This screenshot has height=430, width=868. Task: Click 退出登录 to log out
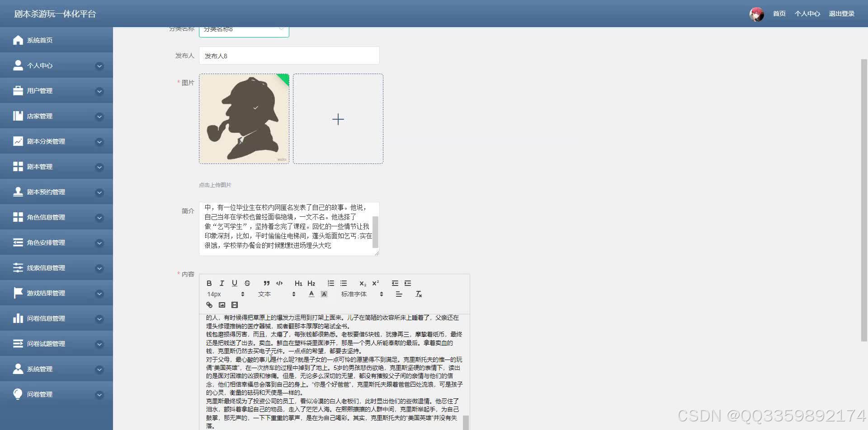(841, 14)
